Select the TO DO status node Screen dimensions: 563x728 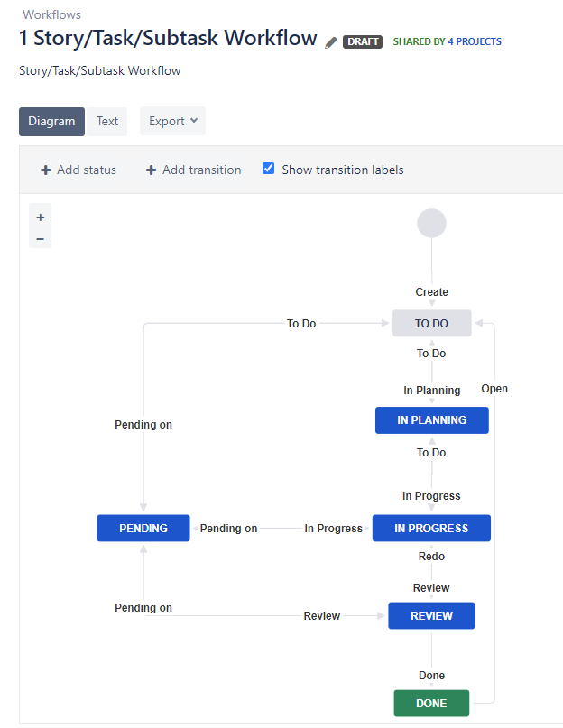click(x=431, y=323)
